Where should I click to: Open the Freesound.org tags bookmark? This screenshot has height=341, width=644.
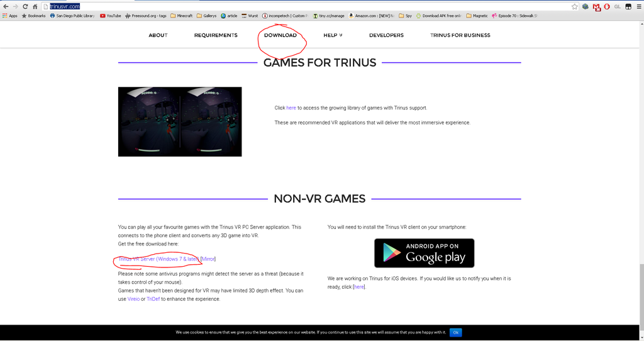[x=146, y=16]
